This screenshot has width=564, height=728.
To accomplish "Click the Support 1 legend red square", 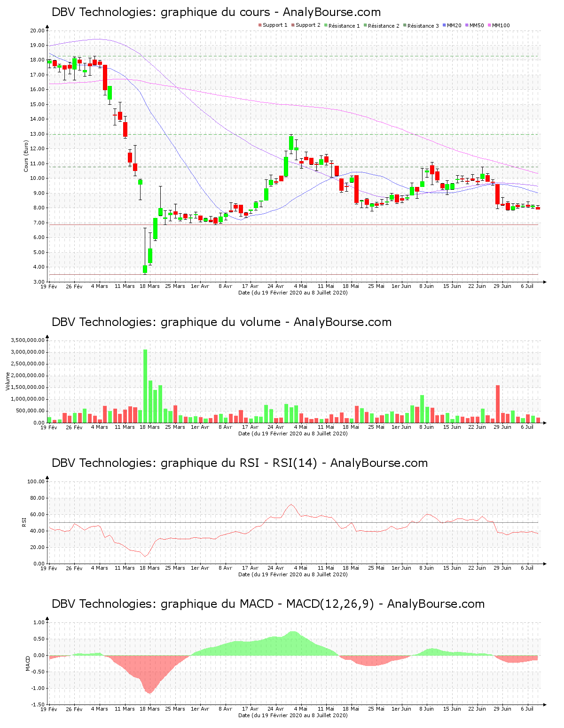I will tap(260, 25).
